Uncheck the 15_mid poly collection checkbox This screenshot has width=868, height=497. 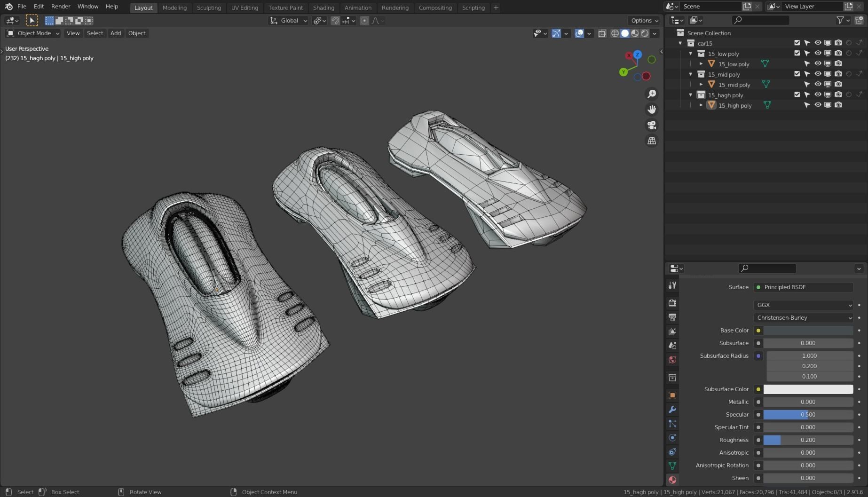(x=797, y=74)
